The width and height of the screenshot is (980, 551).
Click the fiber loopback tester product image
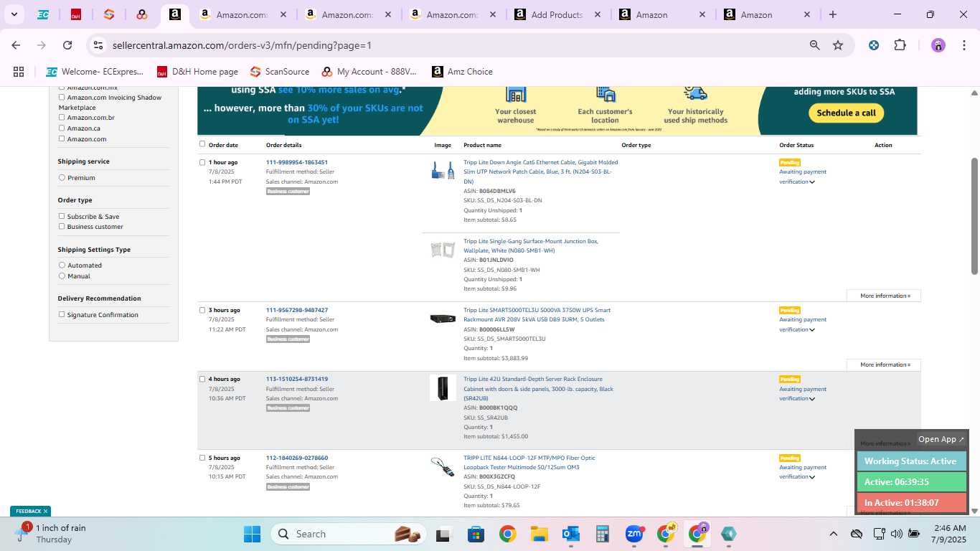[443, 467]
